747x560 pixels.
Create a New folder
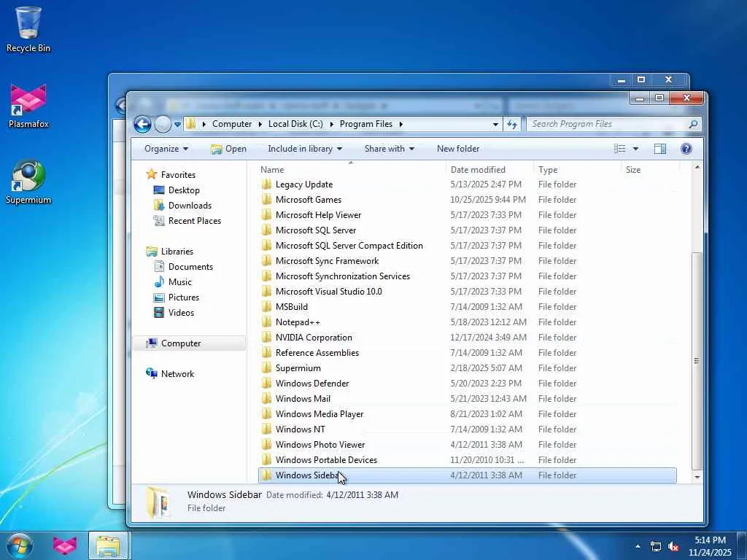[x=458, y=149]
